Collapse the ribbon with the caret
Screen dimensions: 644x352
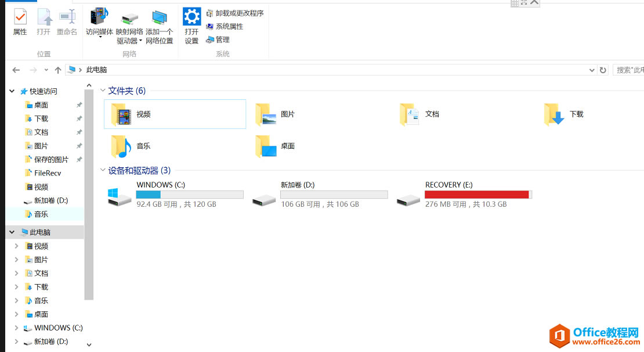coord(534,2)
